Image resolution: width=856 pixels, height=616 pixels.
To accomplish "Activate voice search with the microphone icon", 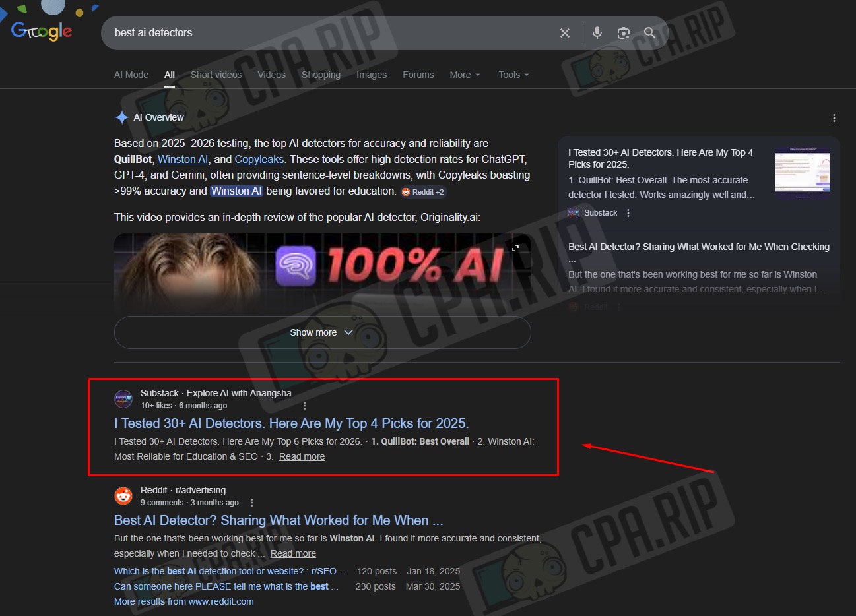I will tap(597, 32).
